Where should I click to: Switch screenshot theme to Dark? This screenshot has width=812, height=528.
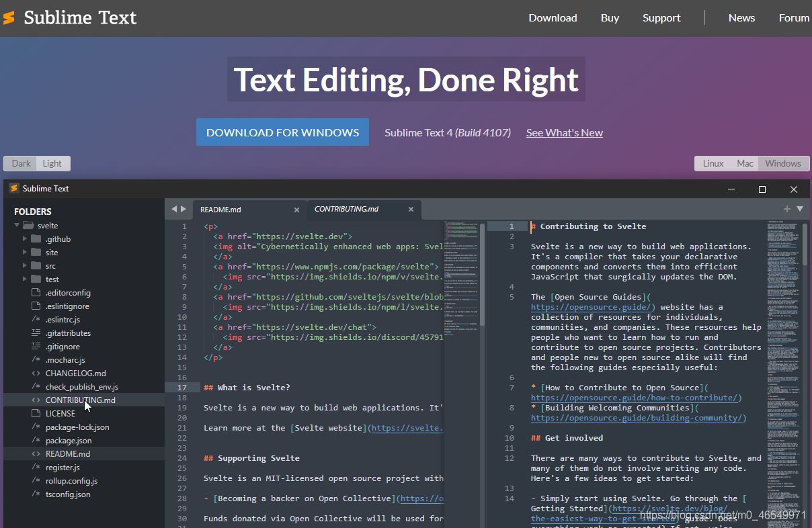click(x=22, y=163)
